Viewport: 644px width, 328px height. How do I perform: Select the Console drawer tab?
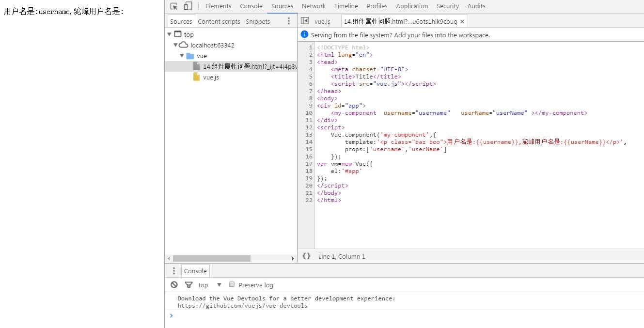point(195,271)
